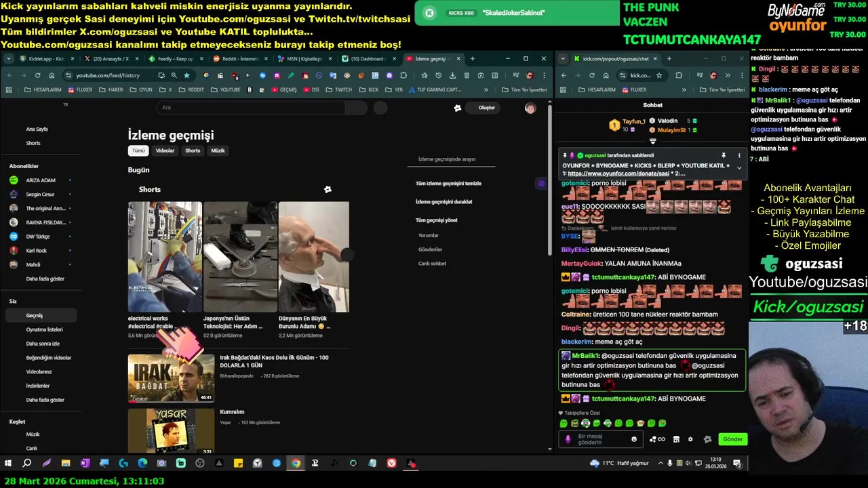Open Kick chat pinned message options menu
868x488 pixels.
coord(739,155)
